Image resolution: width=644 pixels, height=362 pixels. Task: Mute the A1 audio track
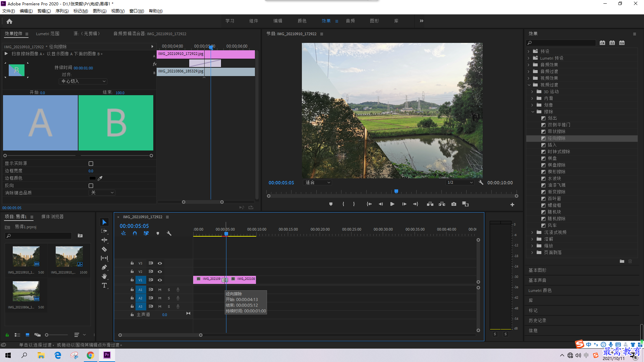(160, 290)
